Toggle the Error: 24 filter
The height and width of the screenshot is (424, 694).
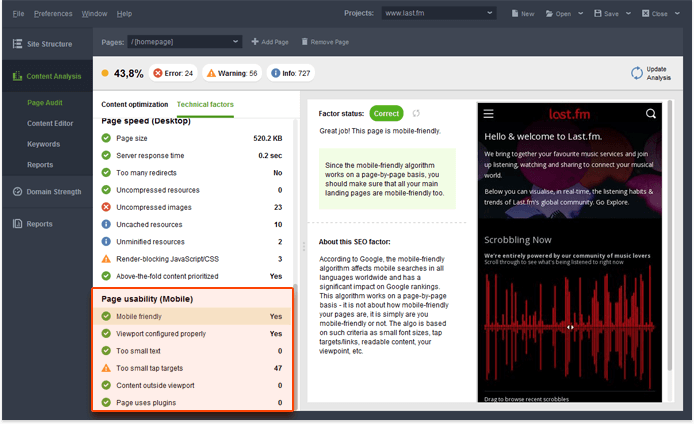(x=173, y=73)
